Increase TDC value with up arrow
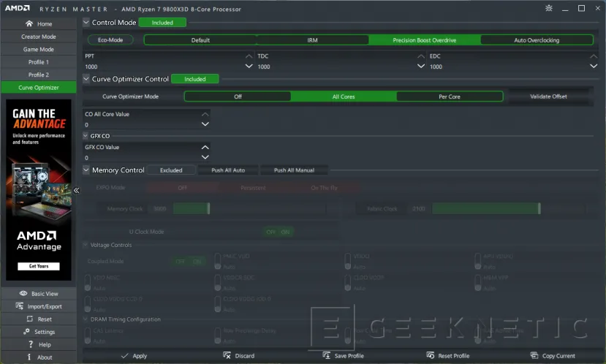Viewport: 606px width, 364px height. pyautogui.click(x=421, y=56)
